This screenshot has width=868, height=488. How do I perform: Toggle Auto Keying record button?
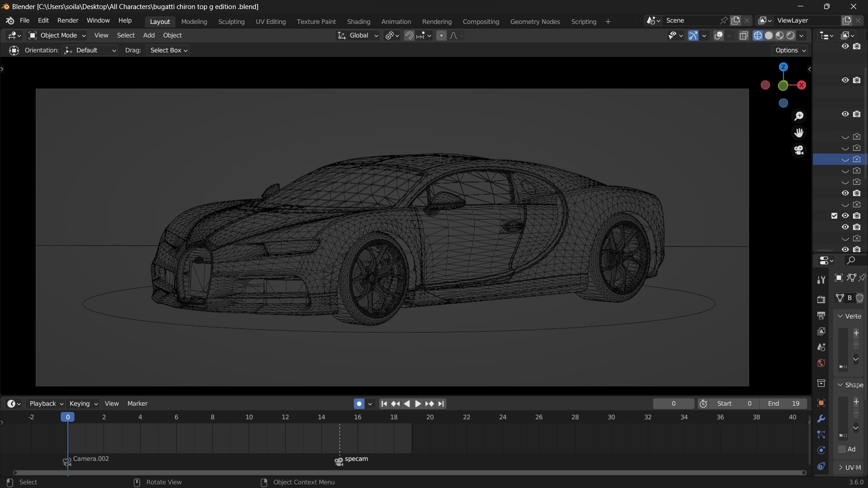[359, 404]
